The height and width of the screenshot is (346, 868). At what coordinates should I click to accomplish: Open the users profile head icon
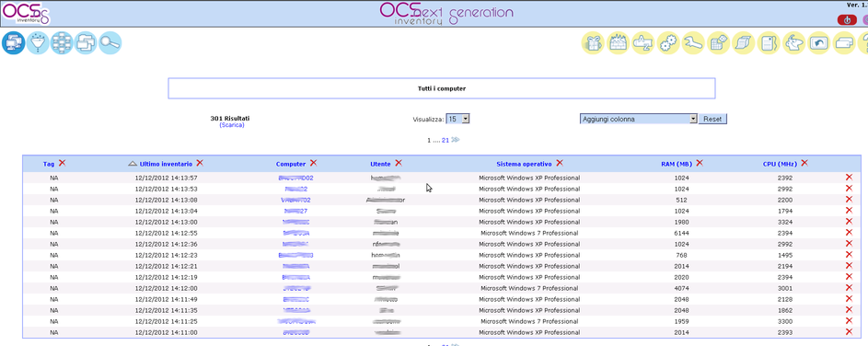[x=793, y=42]
